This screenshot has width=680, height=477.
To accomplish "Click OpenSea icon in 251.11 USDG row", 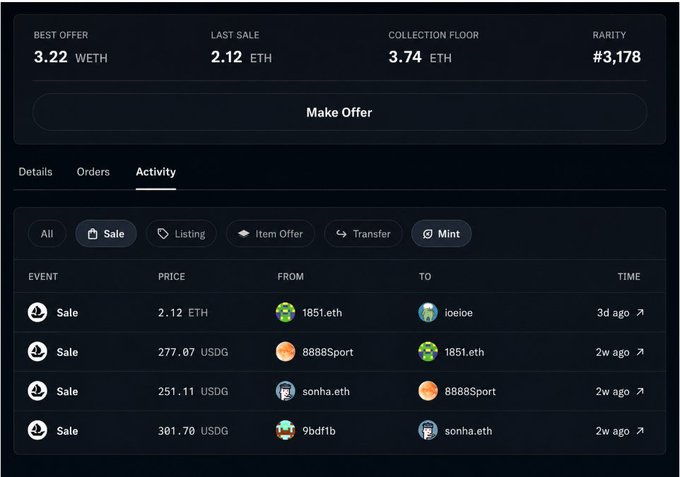I will 37,391.
